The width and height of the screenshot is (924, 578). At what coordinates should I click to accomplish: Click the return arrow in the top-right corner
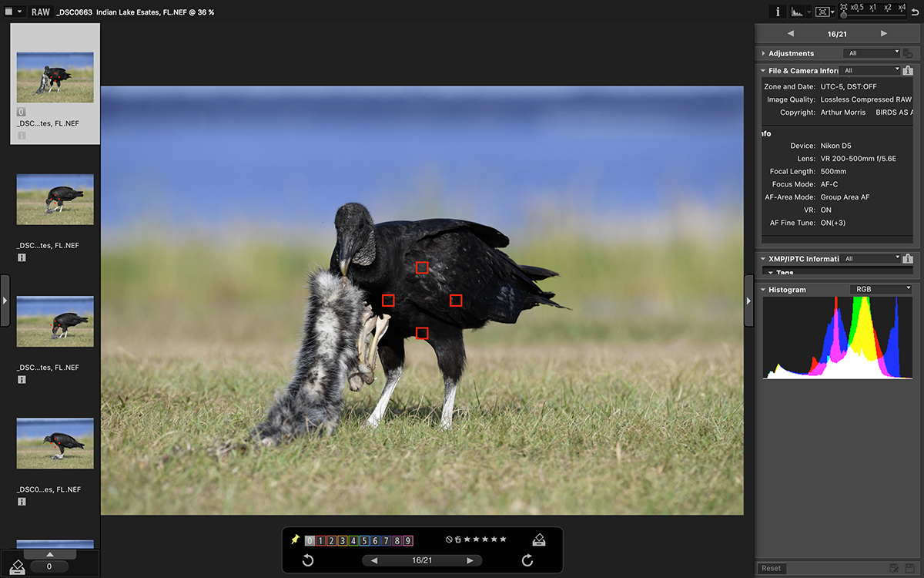[915, 12]
